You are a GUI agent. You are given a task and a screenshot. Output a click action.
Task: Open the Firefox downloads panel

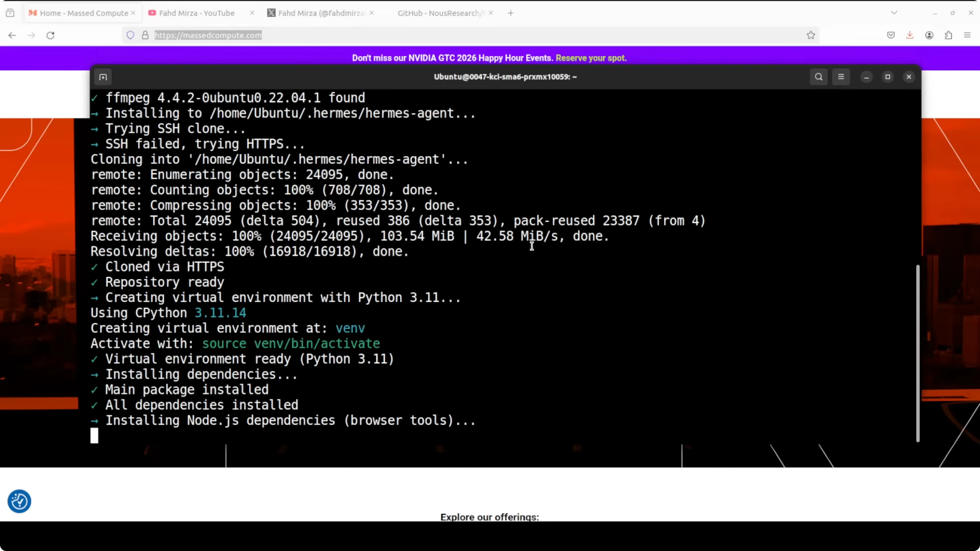pos(910,35)
